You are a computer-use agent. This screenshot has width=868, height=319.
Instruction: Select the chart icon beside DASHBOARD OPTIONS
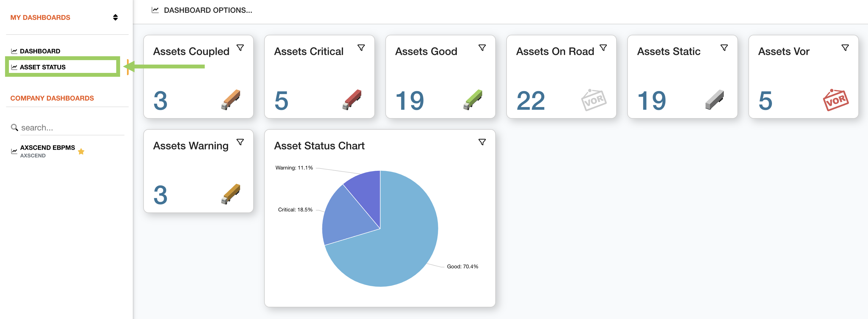tap(155, 10)
